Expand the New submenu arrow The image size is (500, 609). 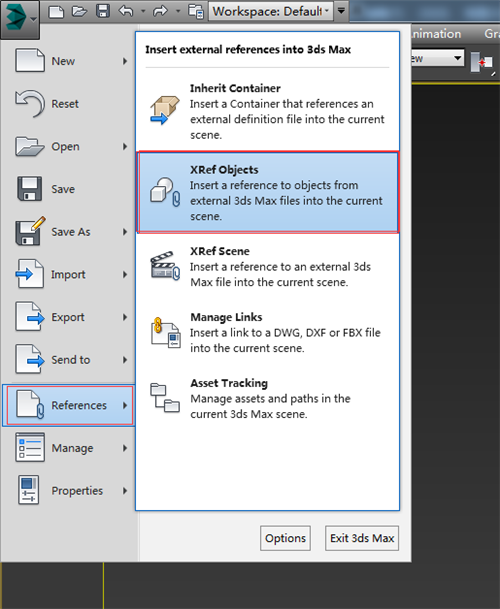coord(125,61)
